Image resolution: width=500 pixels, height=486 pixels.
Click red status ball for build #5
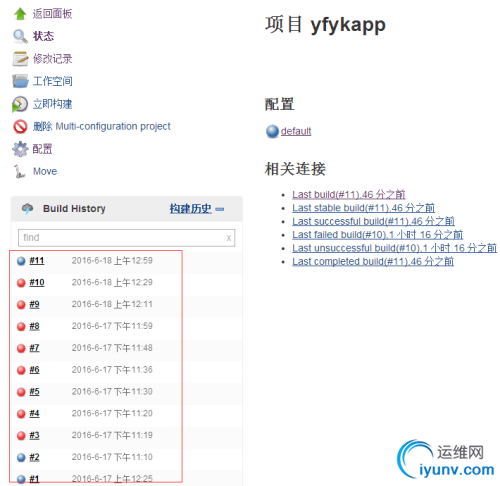click(x=21, y=392)
